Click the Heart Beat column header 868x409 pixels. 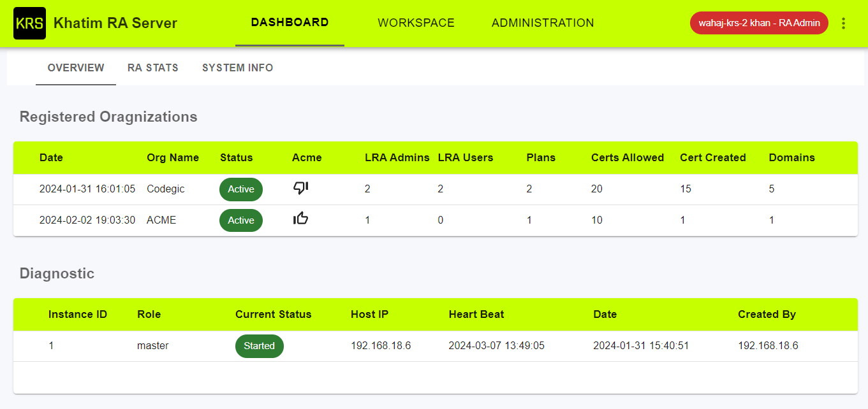point(476,315)
